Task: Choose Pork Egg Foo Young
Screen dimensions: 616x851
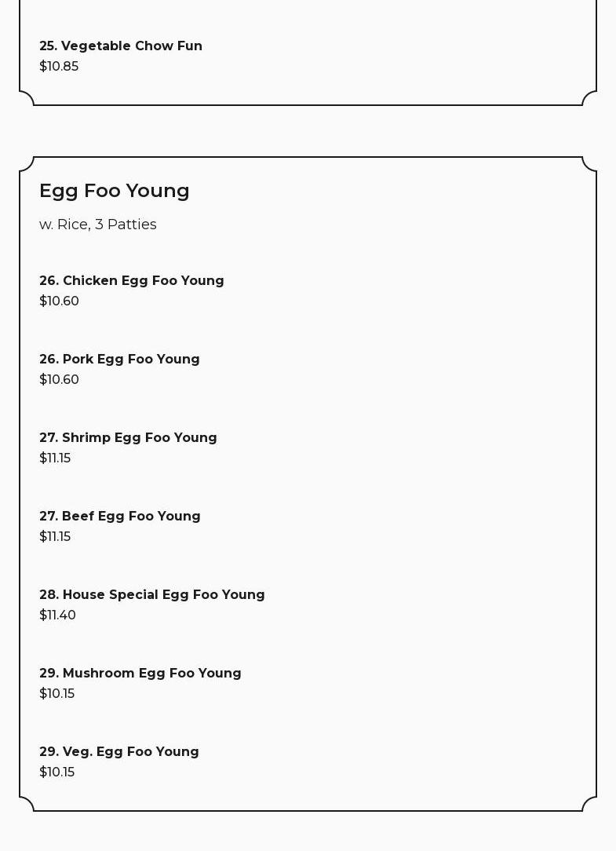Action: (119, 359)
